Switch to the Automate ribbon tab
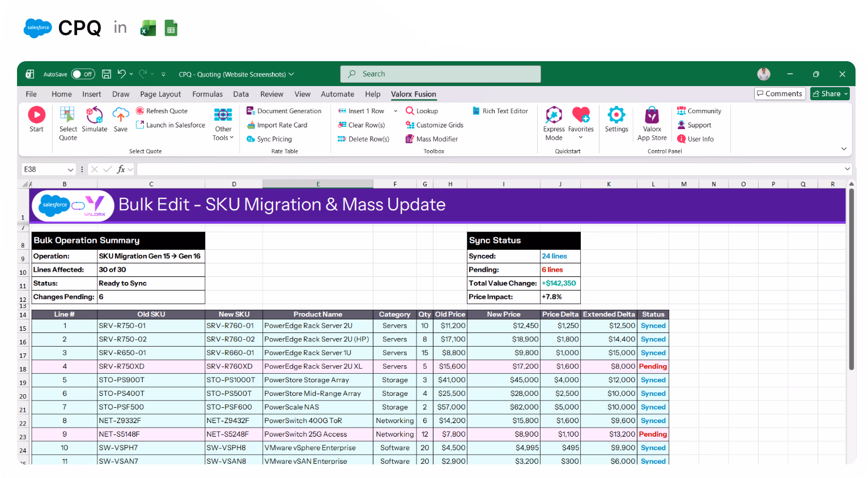868x478 pixels. point(337,94)
